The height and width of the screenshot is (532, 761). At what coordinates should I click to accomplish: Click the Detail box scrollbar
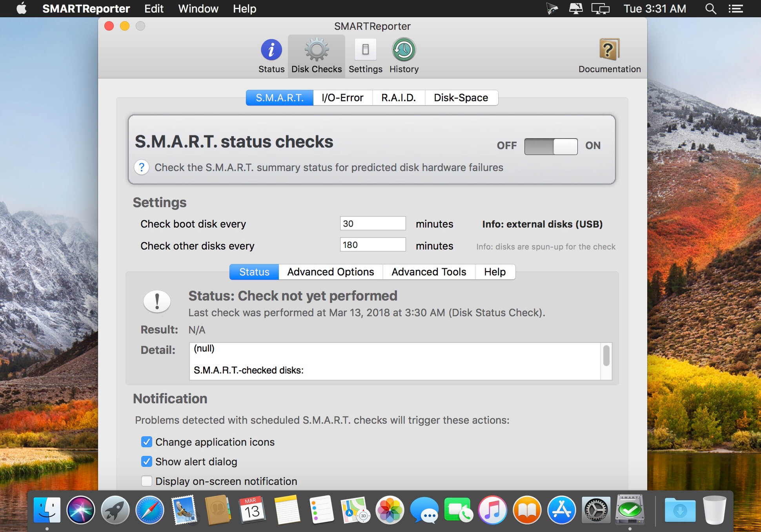606,355
